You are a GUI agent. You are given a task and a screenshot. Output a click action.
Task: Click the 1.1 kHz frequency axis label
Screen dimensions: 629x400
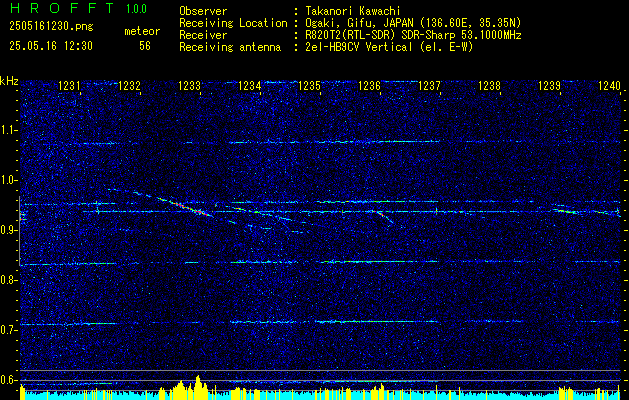(x=9, y=130)
